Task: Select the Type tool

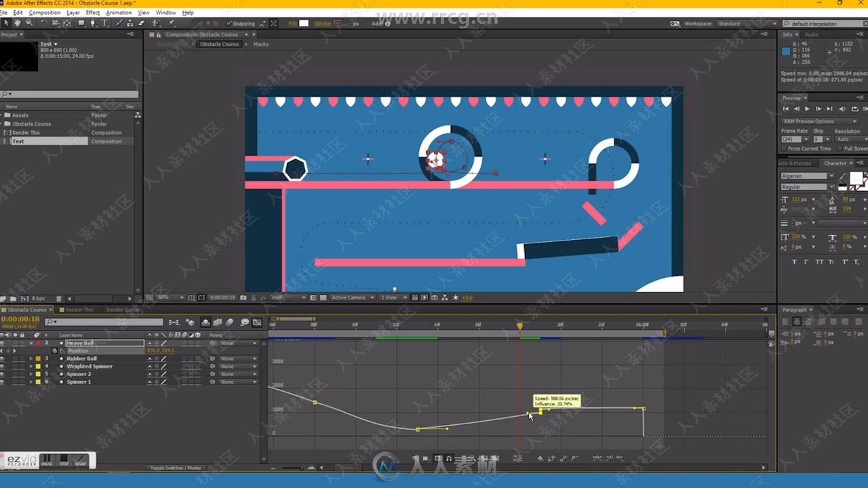Action: pyautogui.click(x=104, y=23)
